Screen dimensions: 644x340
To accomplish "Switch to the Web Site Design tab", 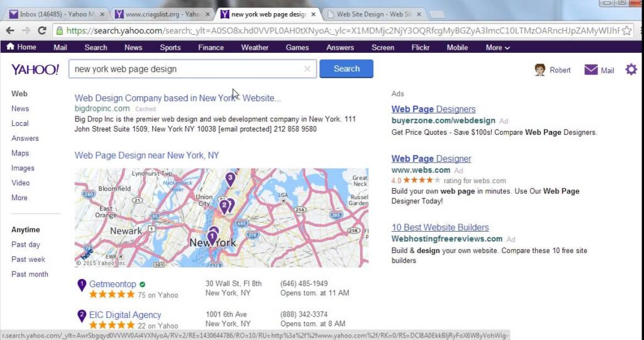I will 374,14.
